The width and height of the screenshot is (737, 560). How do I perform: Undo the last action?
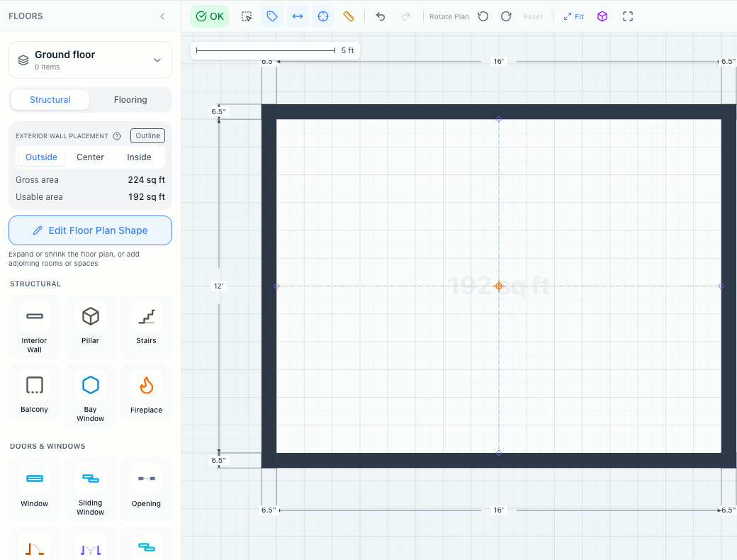pos(381,16)
